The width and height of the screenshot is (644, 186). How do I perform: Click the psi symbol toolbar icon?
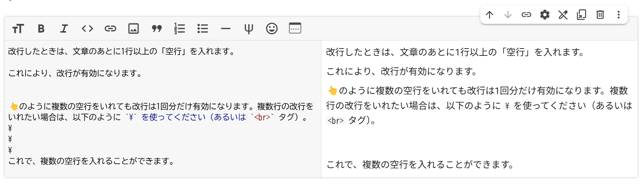point(249,28)
